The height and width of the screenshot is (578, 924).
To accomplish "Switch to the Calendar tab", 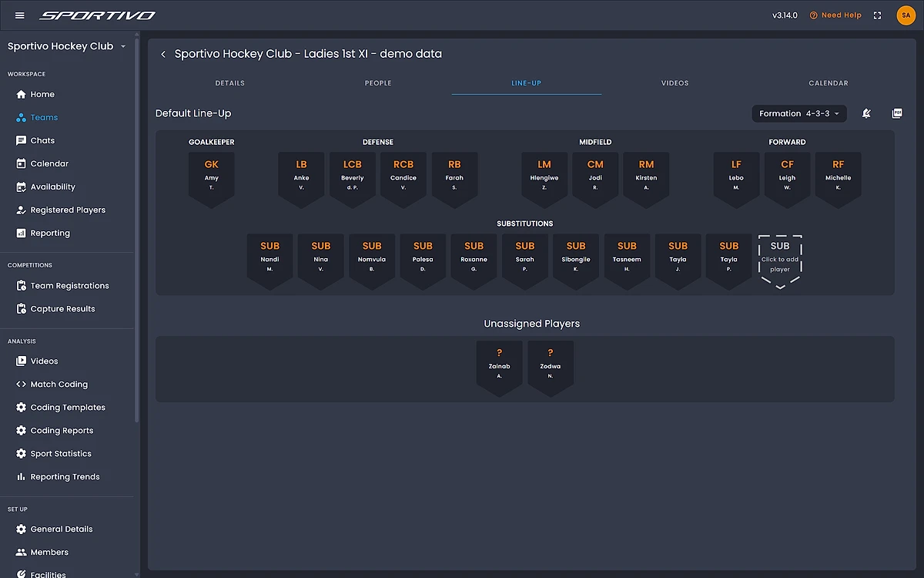I will tap(829, 82).
